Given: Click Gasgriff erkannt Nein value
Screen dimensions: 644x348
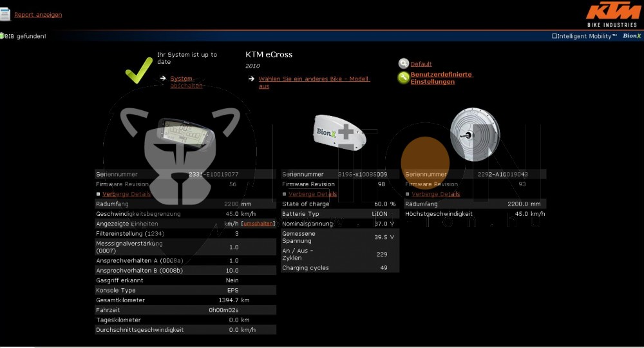Looking at the screenshot, I should pos(232,280).
